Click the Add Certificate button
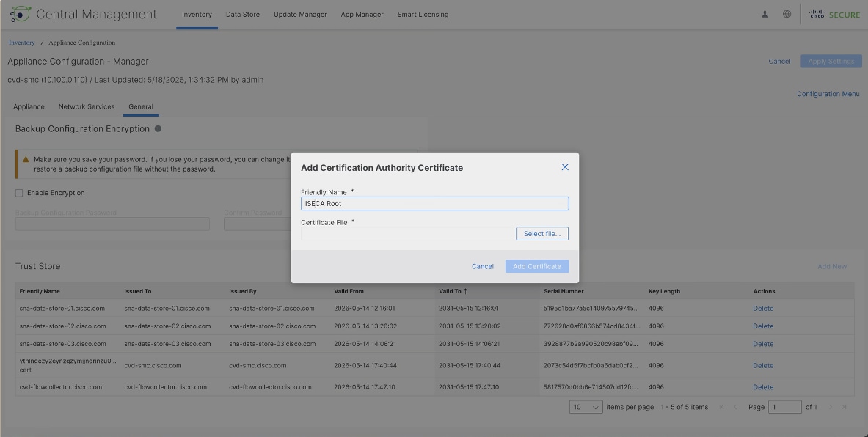The image size is (868, 437). [x=537, y=267]
